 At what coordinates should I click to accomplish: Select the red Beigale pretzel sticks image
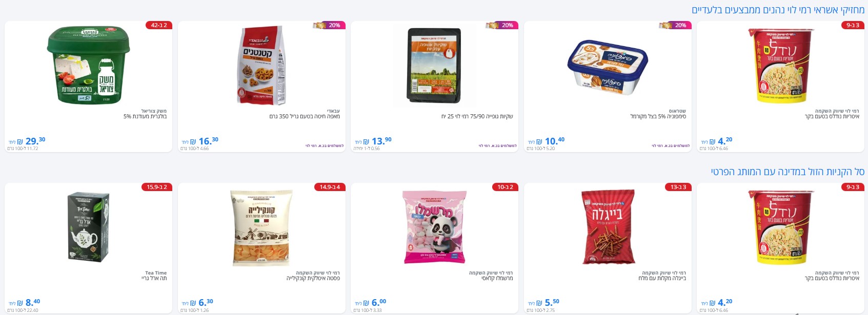[608, 227]
